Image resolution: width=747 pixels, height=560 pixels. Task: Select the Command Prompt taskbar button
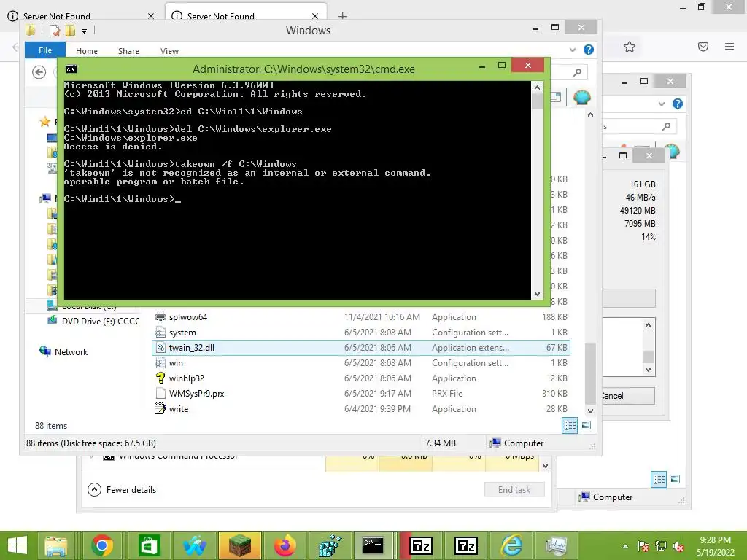pyautogui.click(x=373, y=545)
